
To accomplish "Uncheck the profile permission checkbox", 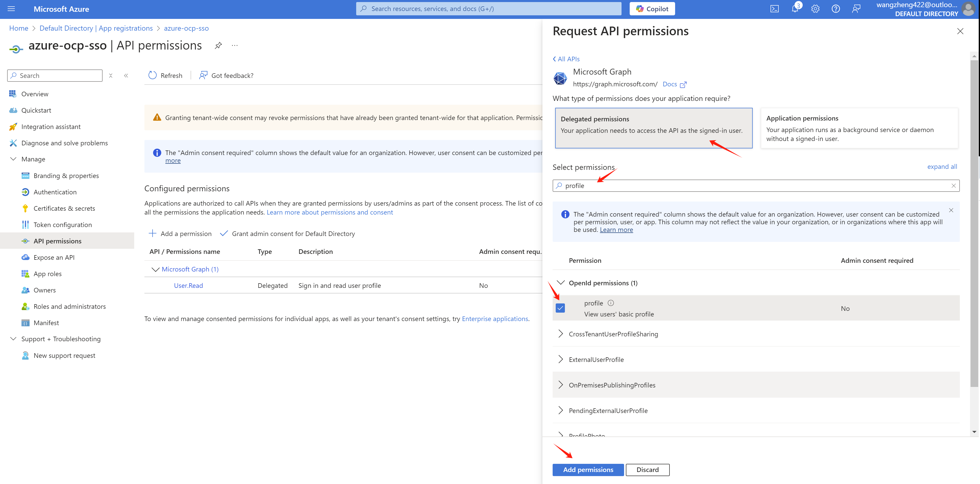I will (x=560, y=308).
